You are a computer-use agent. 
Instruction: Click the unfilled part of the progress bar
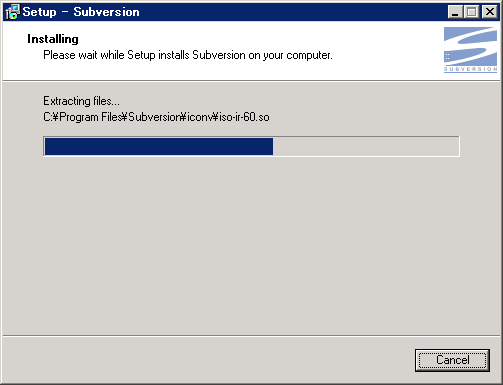pyautogui.click(x=366, y=146)
